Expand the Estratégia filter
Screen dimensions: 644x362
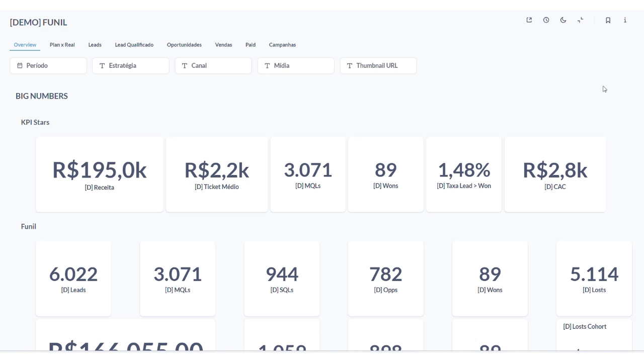130,66
